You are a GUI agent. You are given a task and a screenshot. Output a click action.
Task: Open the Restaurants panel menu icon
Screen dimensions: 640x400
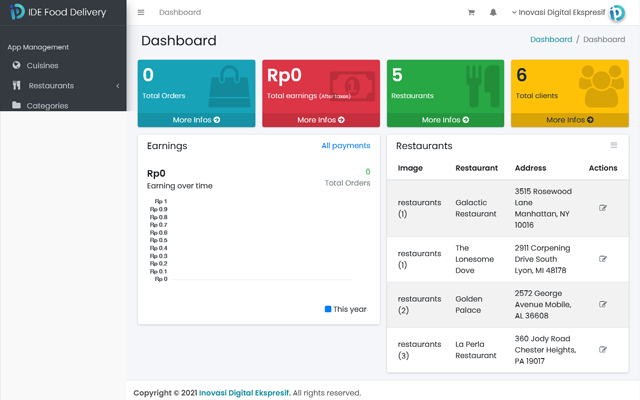click(x=614, y=146)
